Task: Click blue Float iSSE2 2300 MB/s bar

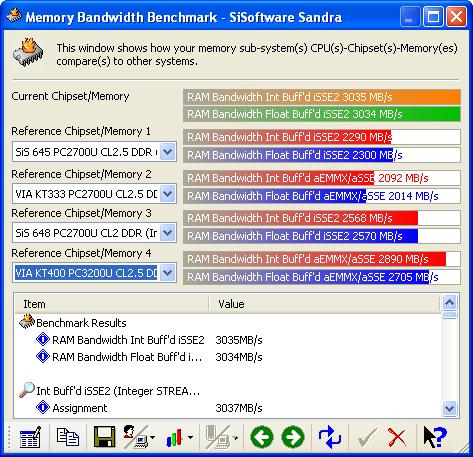Action: click(322, 155)
